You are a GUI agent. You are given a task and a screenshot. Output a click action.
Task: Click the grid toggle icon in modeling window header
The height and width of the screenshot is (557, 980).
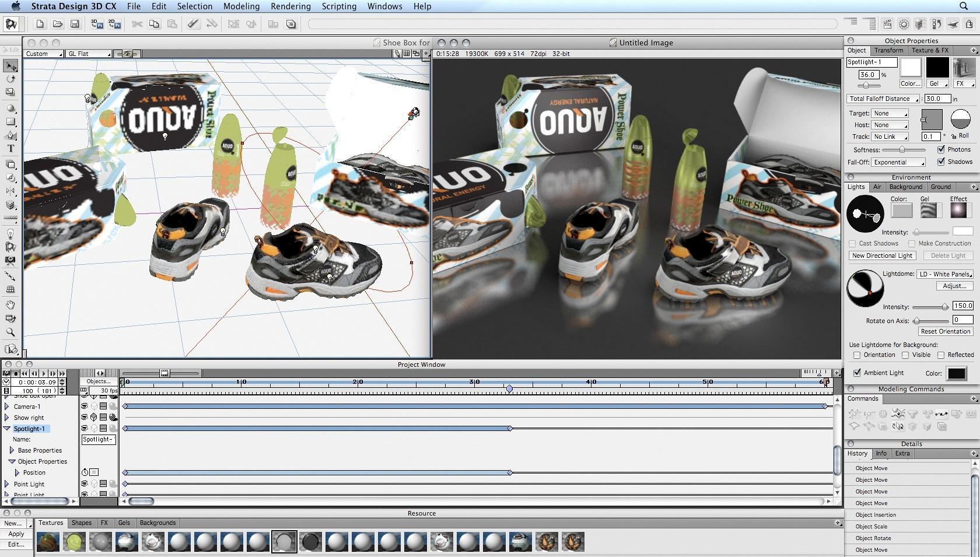click(407, 54)
